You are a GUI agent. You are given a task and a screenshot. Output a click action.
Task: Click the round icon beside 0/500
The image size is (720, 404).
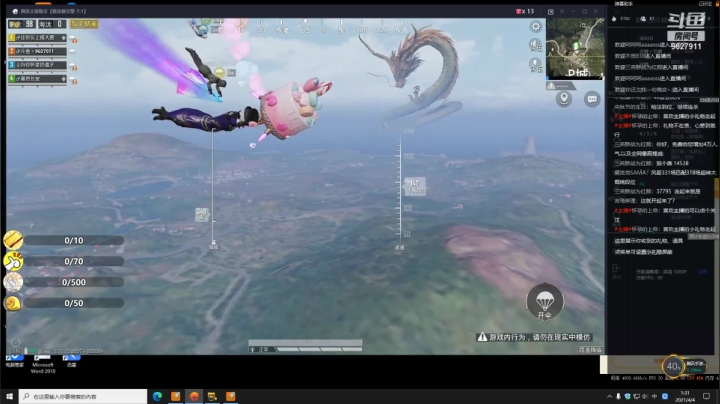pos(13,282)
